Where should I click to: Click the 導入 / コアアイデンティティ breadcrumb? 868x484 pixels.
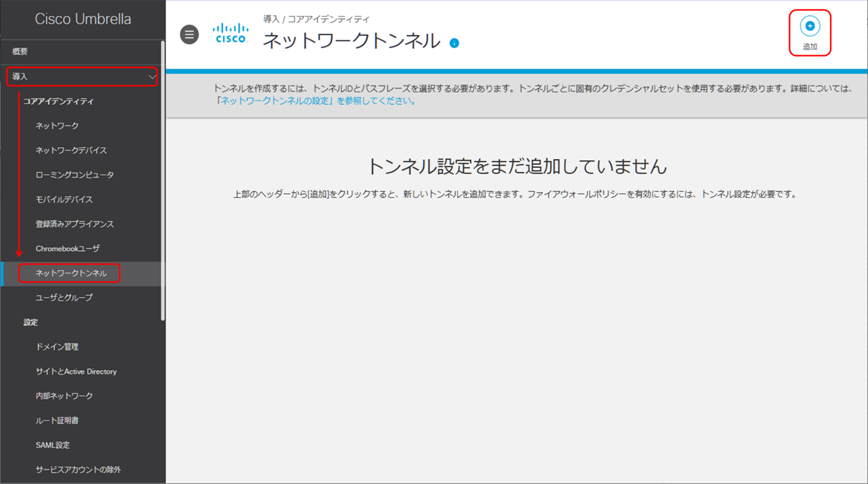(316, 19)
